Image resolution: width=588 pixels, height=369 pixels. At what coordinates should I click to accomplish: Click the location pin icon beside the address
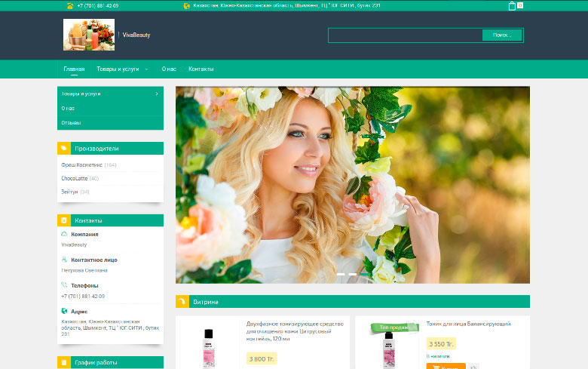pos(187,5)
